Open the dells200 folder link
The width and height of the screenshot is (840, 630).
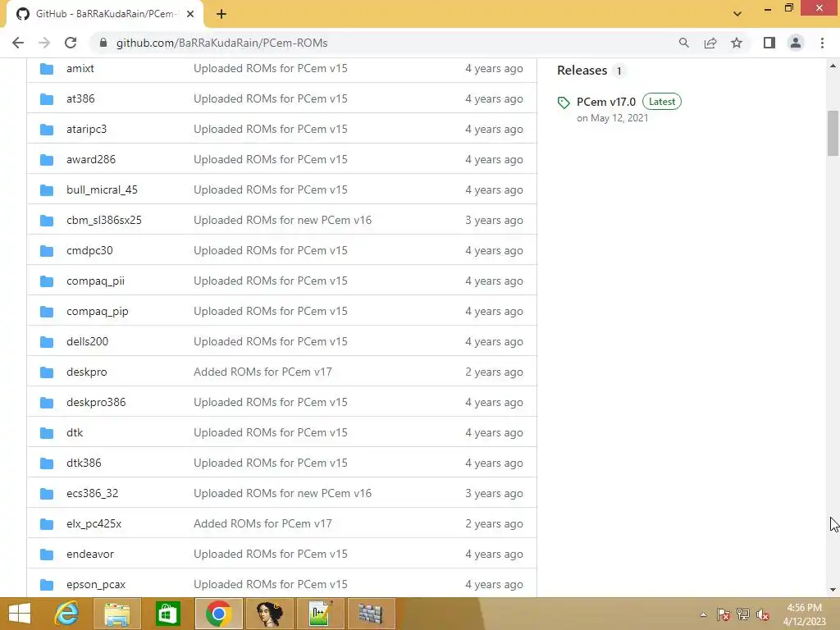[x=87, y=342]
